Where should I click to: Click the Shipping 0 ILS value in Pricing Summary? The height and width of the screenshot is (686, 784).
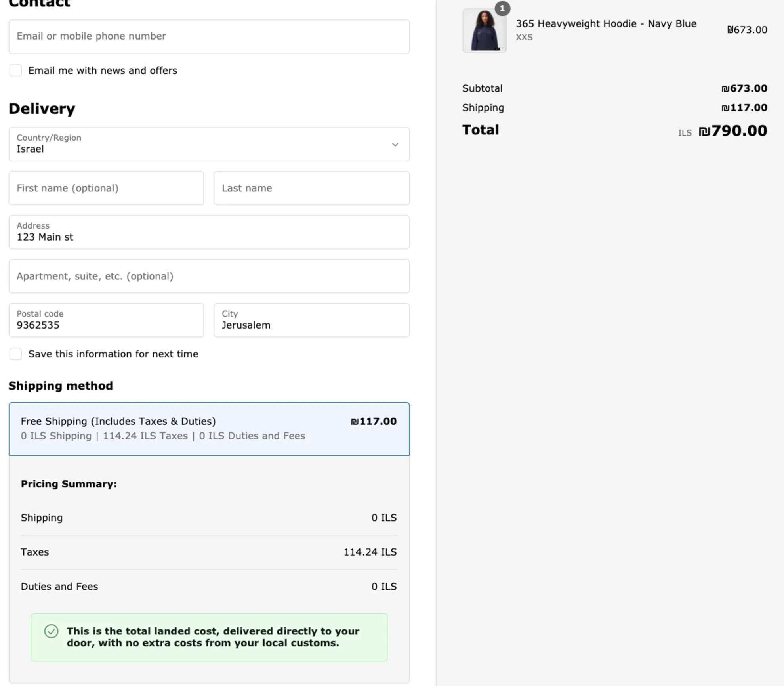[x=383, y=518]
